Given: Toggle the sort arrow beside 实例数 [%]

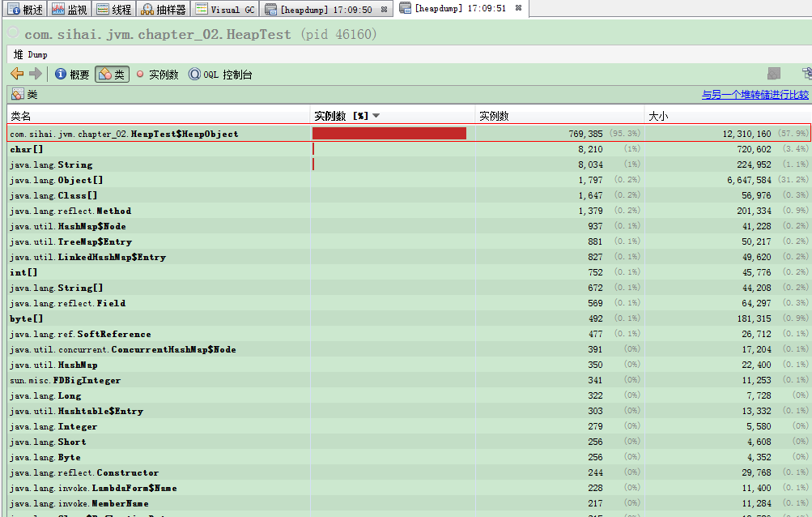Looking at the screenshot, I should [376, 116].
